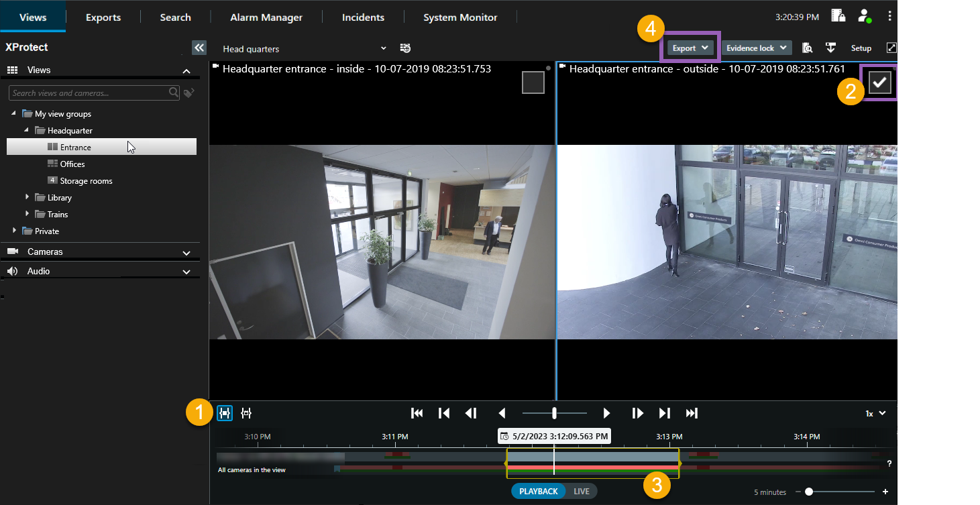Click the Setup button
This screenshot has width=980, height=505.
(x=861, y=48)
